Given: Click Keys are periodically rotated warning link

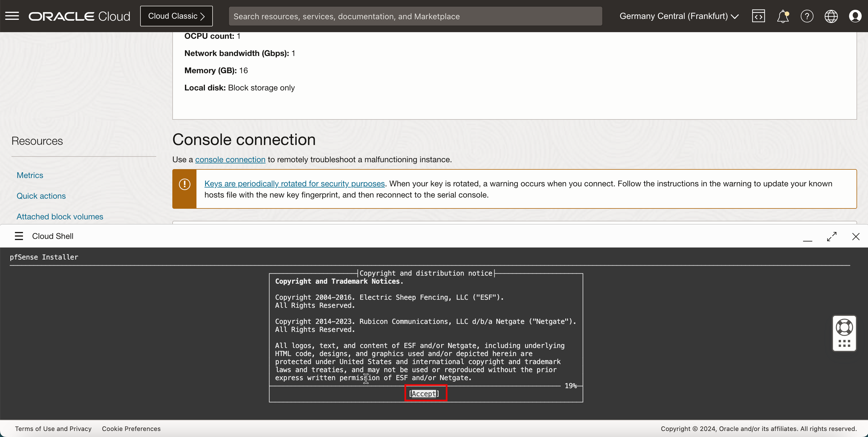Looking at the screenshot, I should pyautogui.click(x=294, y=183).
